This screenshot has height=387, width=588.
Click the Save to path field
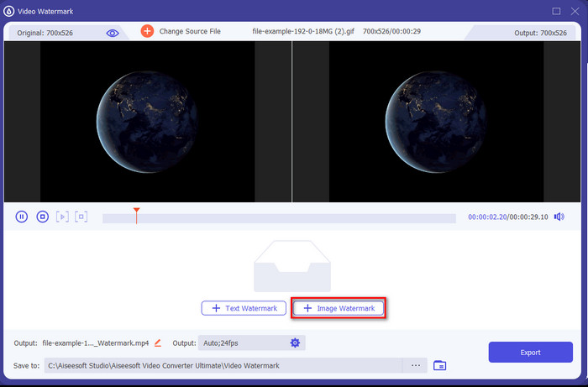[x=223, y=365]
